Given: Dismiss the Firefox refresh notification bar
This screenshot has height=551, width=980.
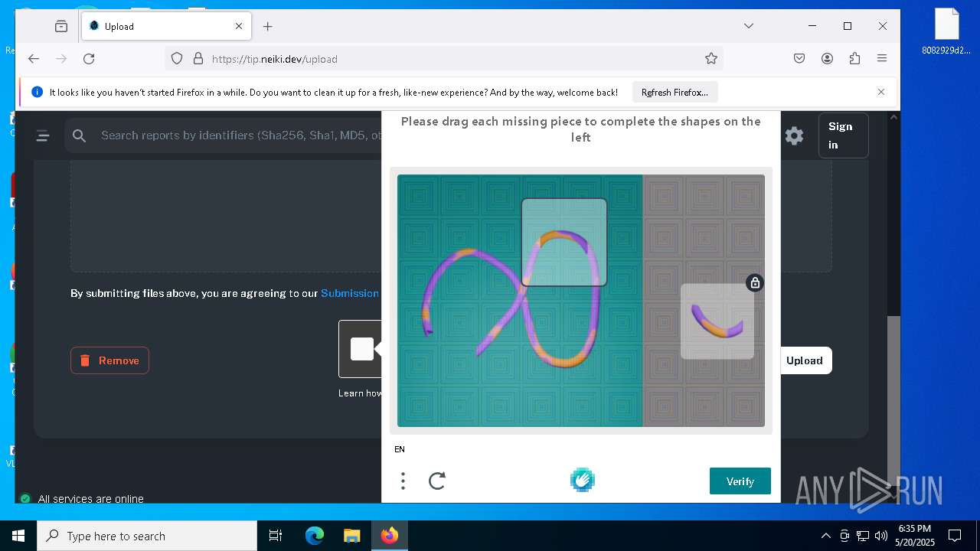Looking at the screenshot, I should point(881,92).
